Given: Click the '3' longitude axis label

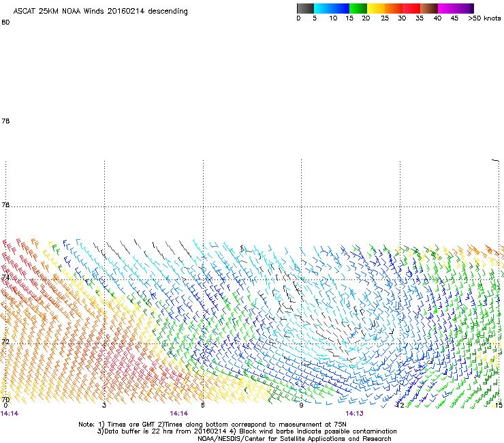Looking at the screenshot, I should (x=104, y=405).
